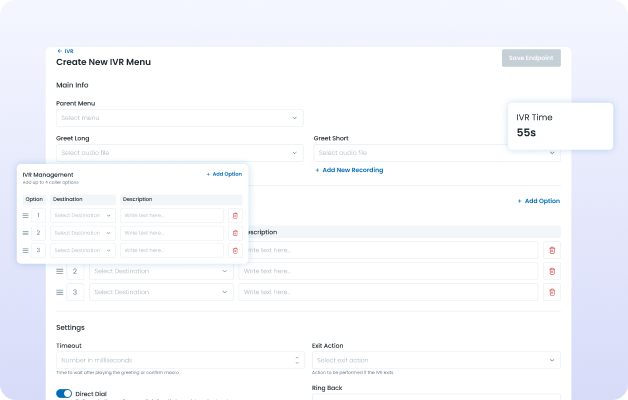Click the Ring Back input field
628x400 pixels.
tap(436, 395)
